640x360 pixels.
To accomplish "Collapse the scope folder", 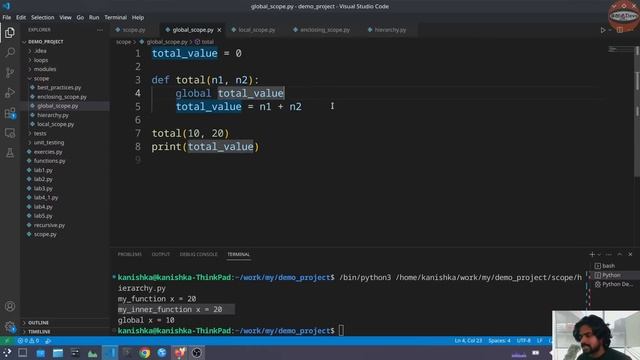I will click(41, 78).
